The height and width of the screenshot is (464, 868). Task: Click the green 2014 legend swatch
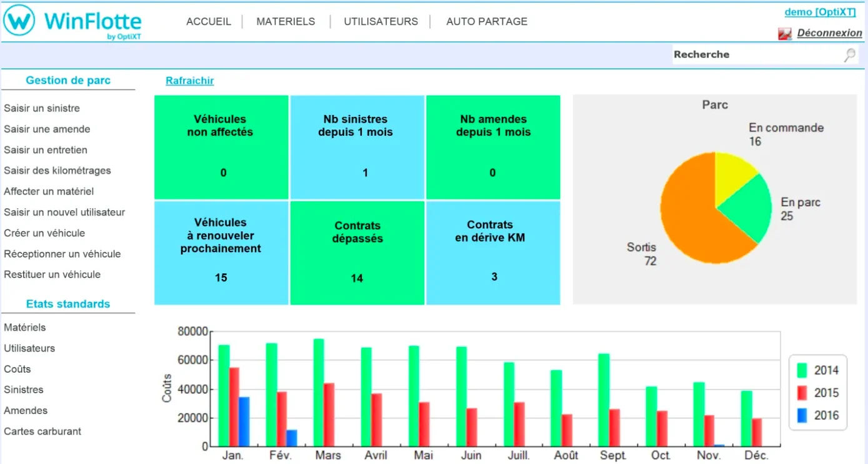[x=802, y=370]
